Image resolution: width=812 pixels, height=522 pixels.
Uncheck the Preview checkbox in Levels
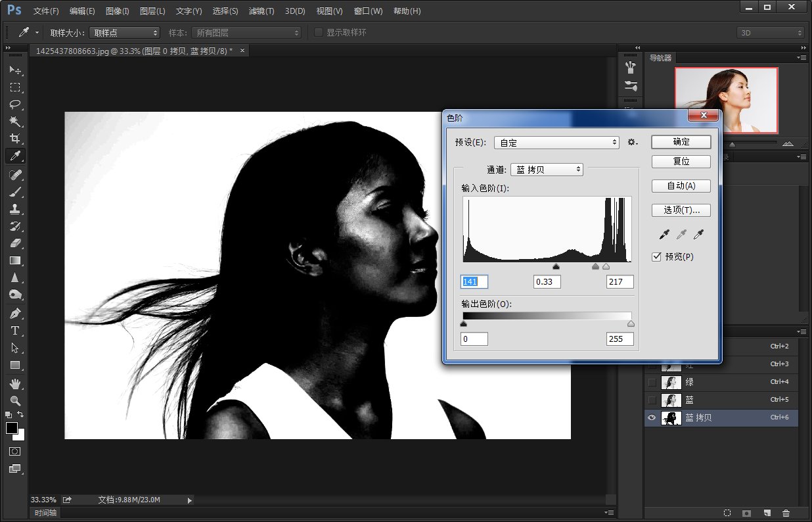(656, 256)
